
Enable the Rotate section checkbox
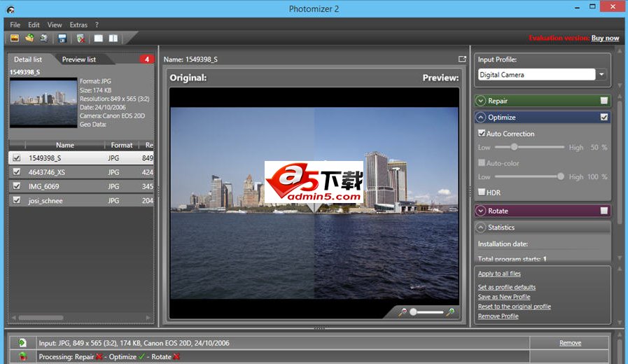(604, 211)
